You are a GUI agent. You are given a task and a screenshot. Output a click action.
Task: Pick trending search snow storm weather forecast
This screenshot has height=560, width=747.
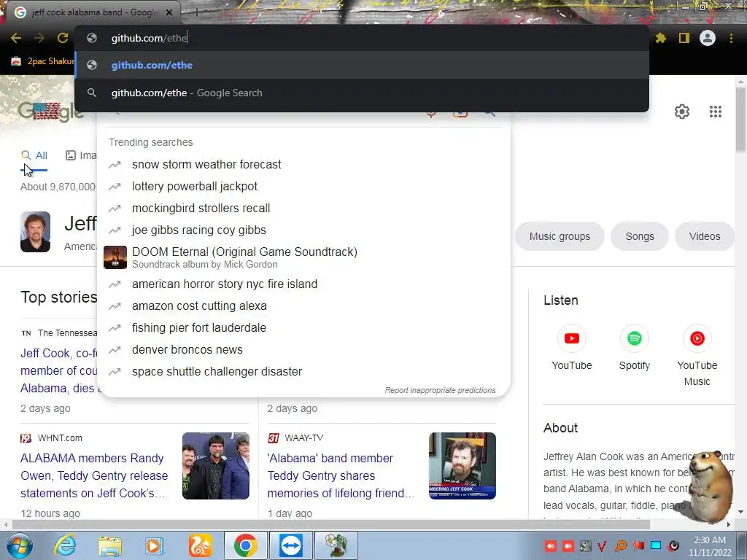click(303, 164)
